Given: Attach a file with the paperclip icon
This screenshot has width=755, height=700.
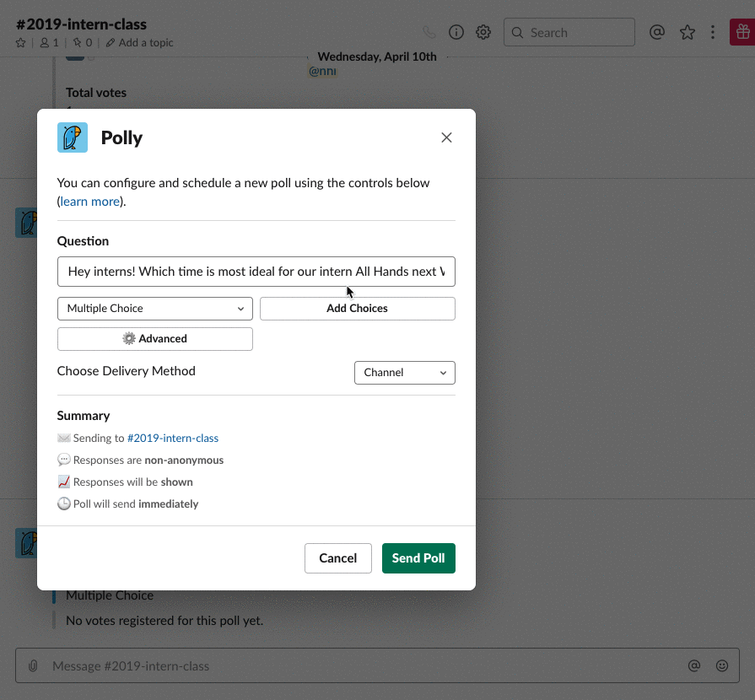Looking at the screenshot, I should click(x=32, y=665).
